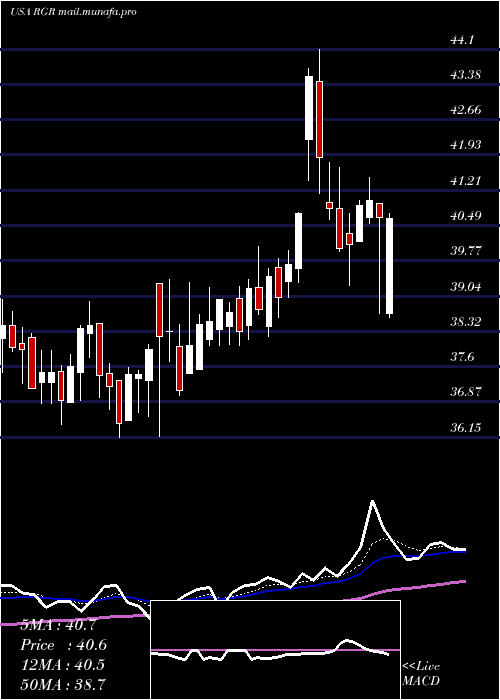Click the 39.77 price level label

[x=466, y=250]
